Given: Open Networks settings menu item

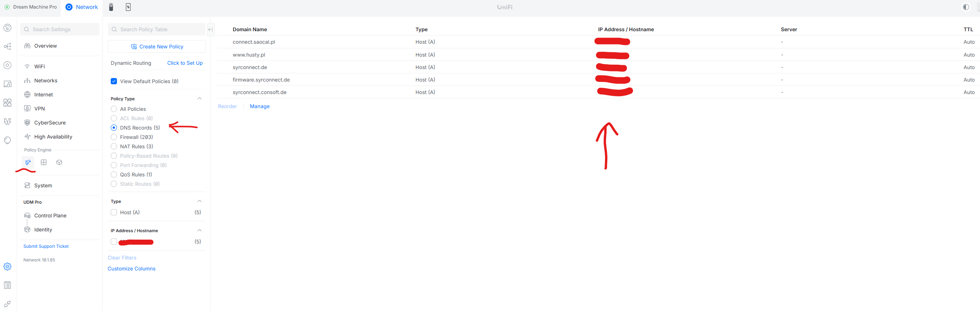Looking at the screenshot, I should (60, 80).
